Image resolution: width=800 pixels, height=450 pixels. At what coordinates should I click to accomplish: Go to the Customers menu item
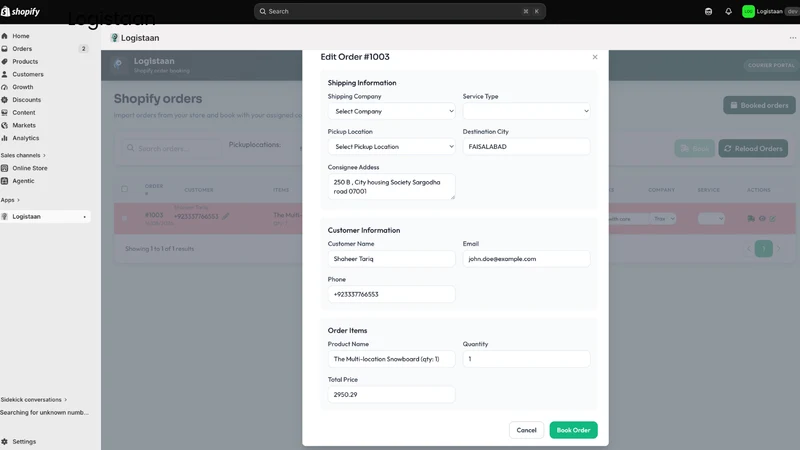click(x=28, y=74)
